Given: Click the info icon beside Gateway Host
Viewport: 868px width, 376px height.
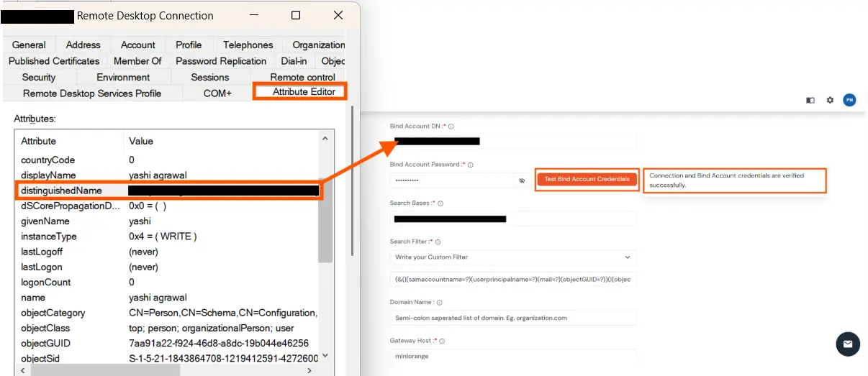Looking at the screenshot, I should 440,341.
